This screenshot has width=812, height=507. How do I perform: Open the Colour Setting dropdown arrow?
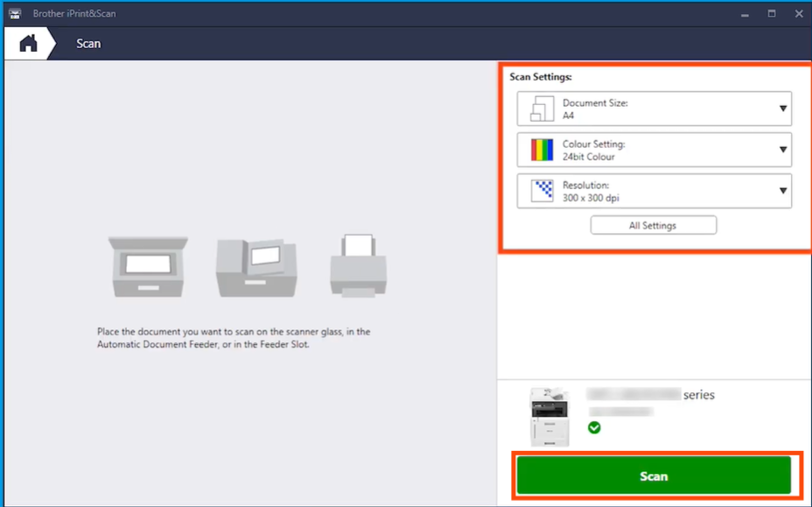783,150
